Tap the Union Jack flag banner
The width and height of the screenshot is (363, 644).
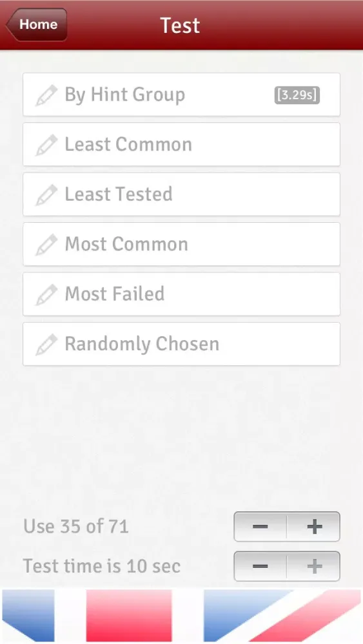tap(181, 615)
